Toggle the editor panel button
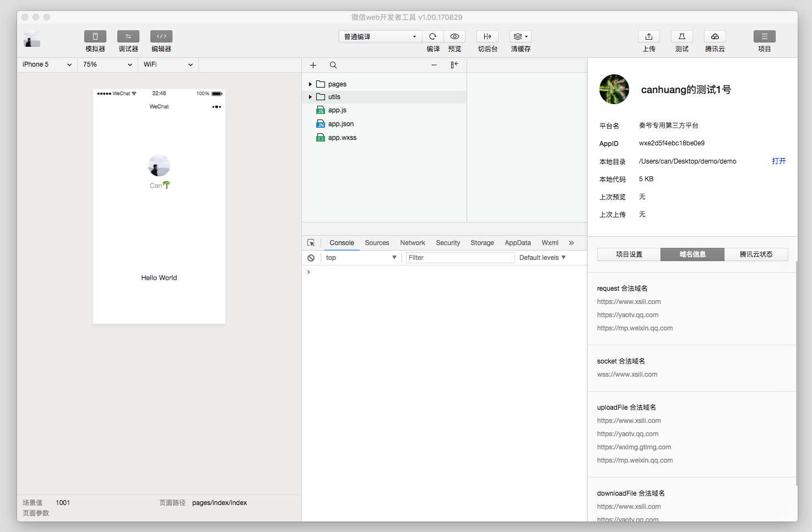The height and width of the screenshot is (532, 812). coord(161,36)
